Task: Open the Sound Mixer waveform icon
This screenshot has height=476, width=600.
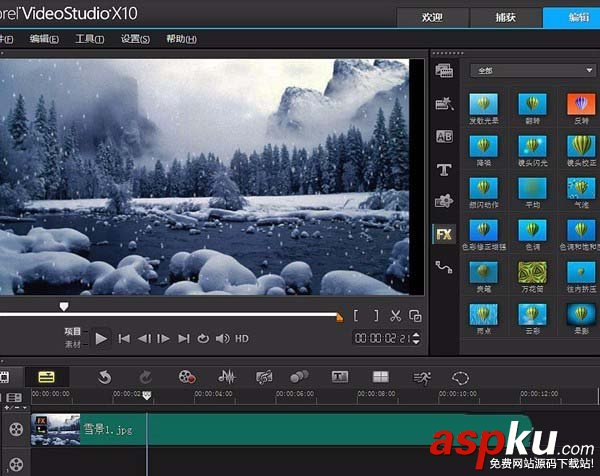Action: pyautogui.click(x=227, y=377)
